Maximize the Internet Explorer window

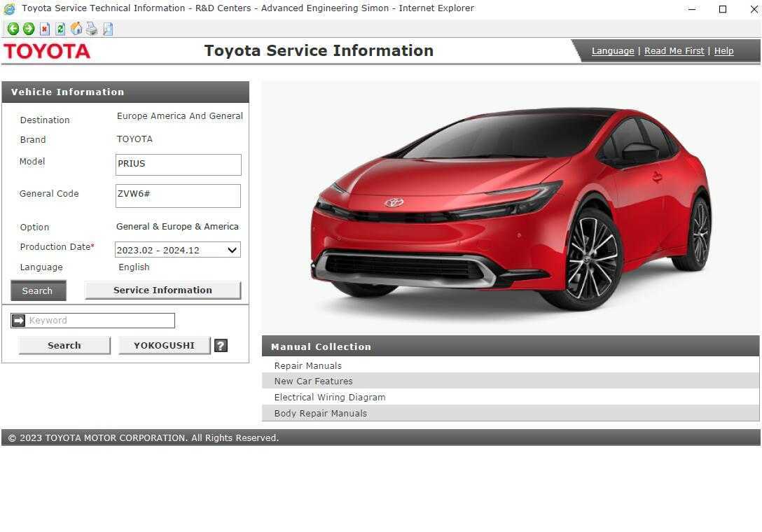pos(723,8)
